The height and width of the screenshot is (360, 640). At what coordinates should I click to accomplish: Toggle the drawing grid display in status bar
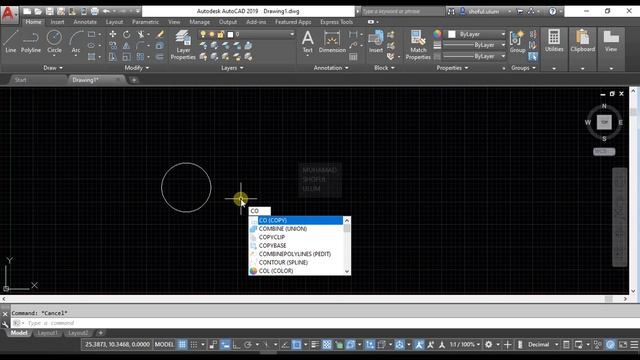coord(182,345)
